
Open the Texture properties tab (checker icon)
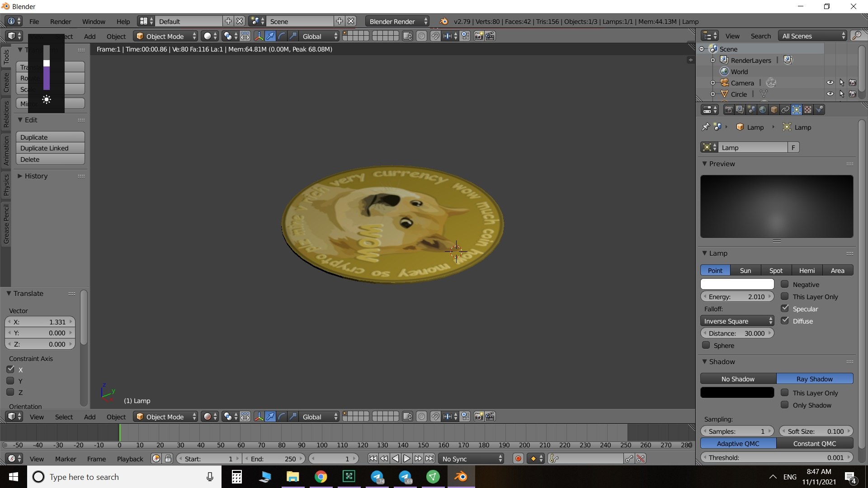[x=808, y=109]
